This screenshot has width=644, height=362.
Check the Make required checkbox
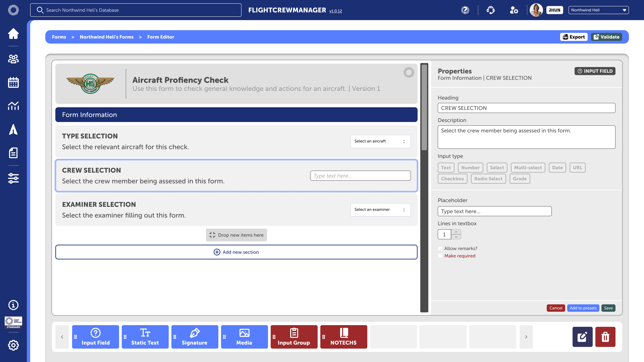(440, 256)
